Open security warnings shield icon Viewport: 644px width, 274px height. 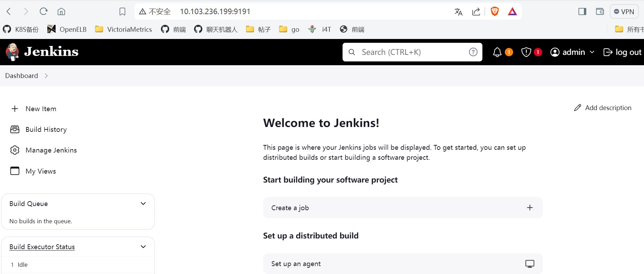pyautogui.click(x=526, y=52)
